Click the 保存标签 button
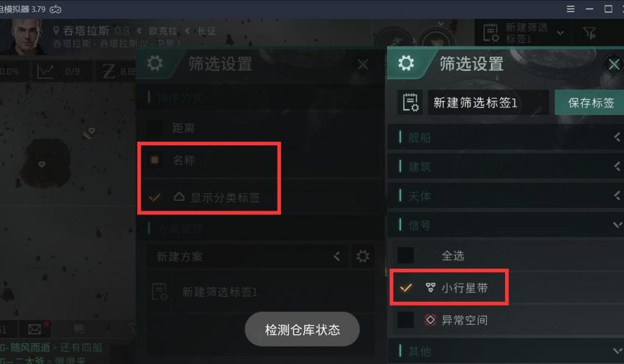This screenshot has height=364, width=624. pos(590,103)
